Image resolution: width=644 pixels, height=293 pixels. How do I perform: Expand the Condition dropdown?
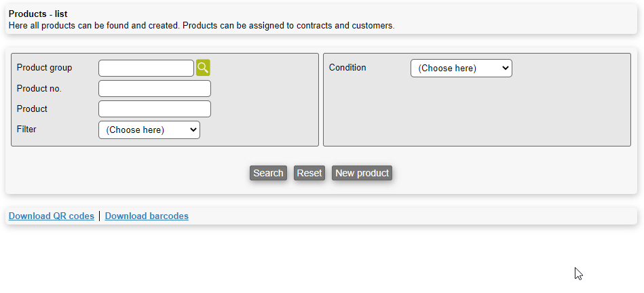pyautogui.click(x=461, y=68)
